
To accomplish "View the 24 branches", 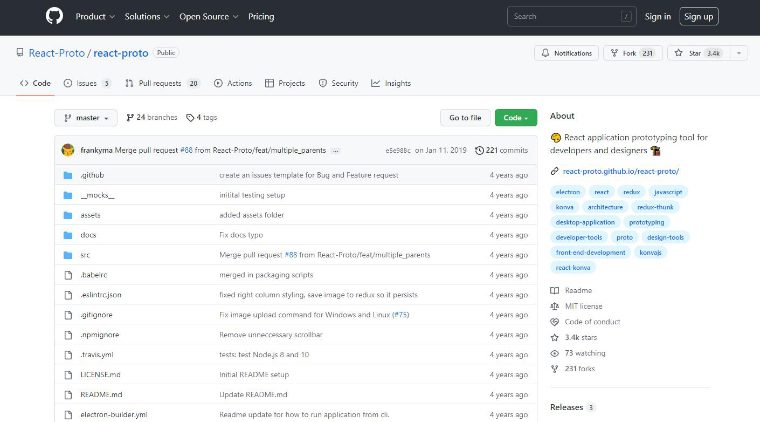I will tap(152, 117).
